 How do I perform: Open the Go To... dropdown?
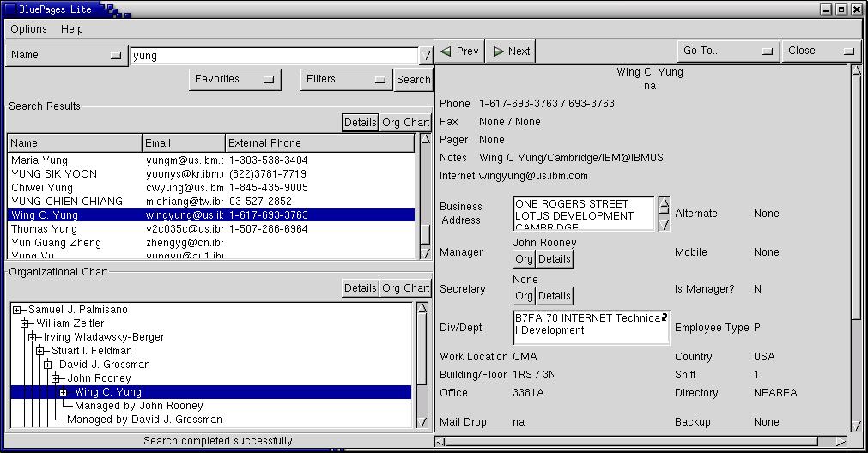point(729,51)
